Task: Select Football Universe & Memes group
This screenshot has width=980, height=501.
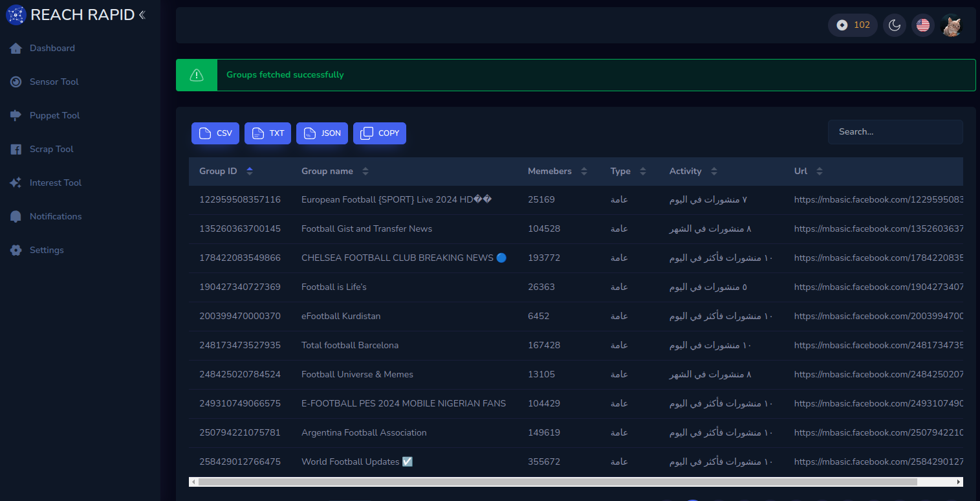Action: [357, 374]
